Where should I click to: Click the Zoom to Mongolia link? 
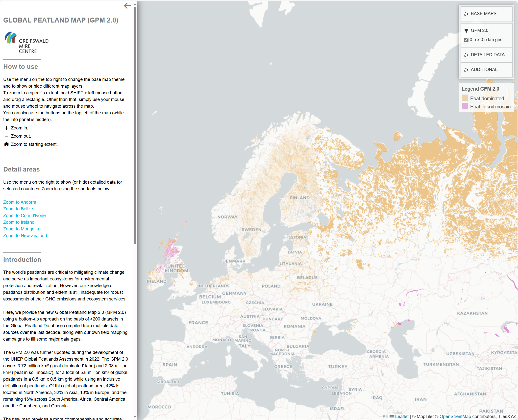click(21, 229)
